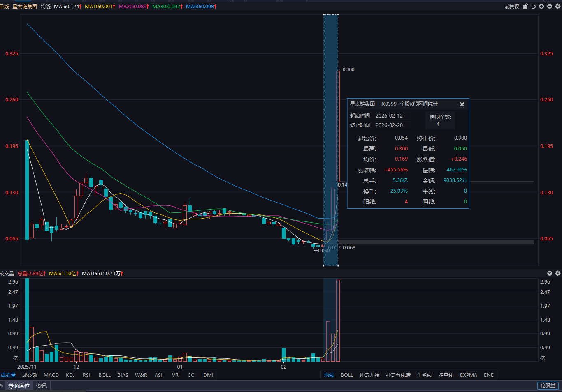The height and width of the screenshot is (392, 562).
Task: Click the volume MA5:1.10亿 label
Action: [x=64, y=274]
